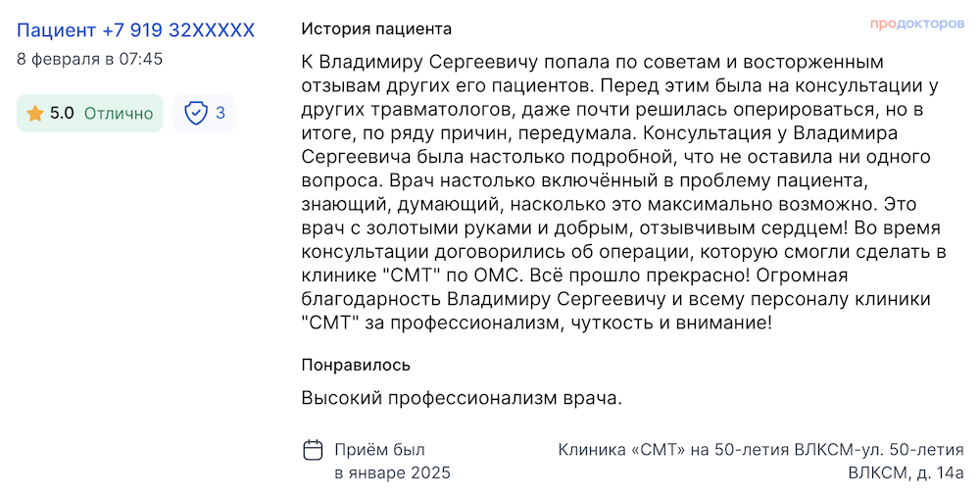The image size is (980, 498).
Task: Click the Приём был в январе 2025 label
Action: [x=393, y=461]
